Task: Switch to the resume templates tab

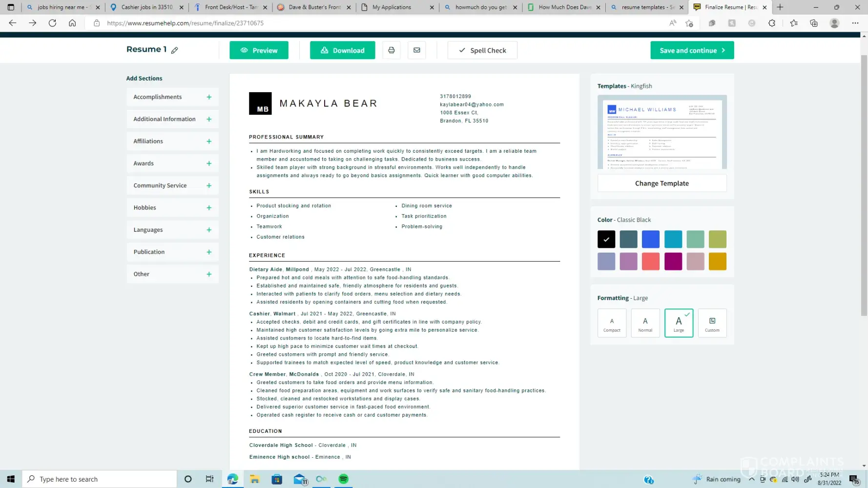Action: (x=647, y=7)
